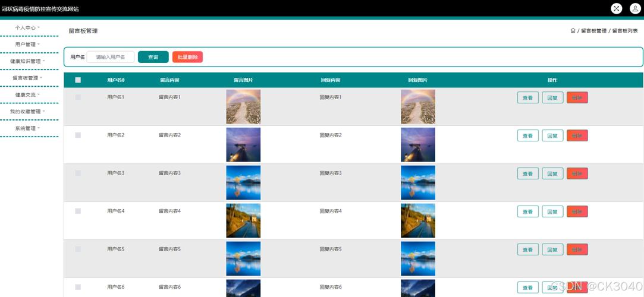Click 查看 for 用户名4 row
This screenshot has width=644, height=297.
[x=528, y=211]
